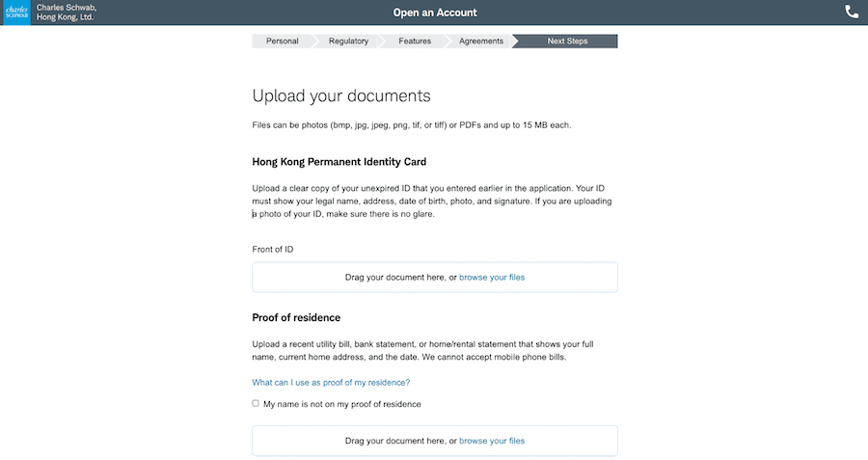Click 'browse your files' under Front of ID
868x460 pixels.
(x=492, y=278)
